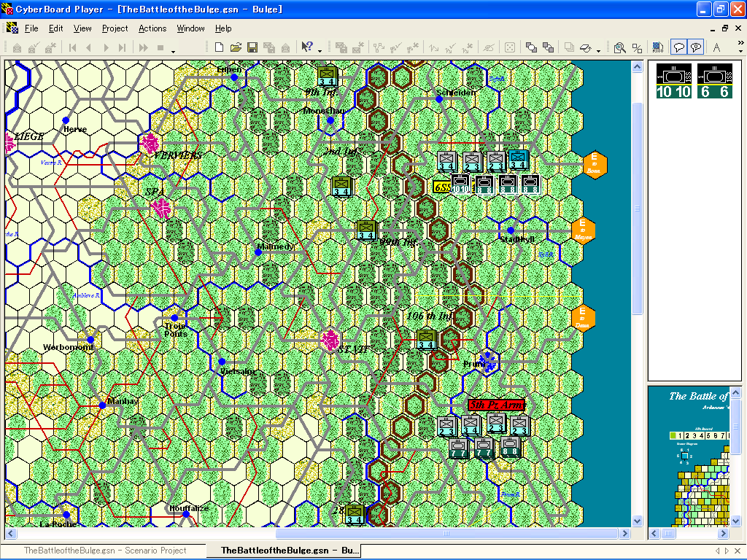Click the magnifying glass find icon
The image size is (747, 560).
pyautogui.click(x=620, y=47)
